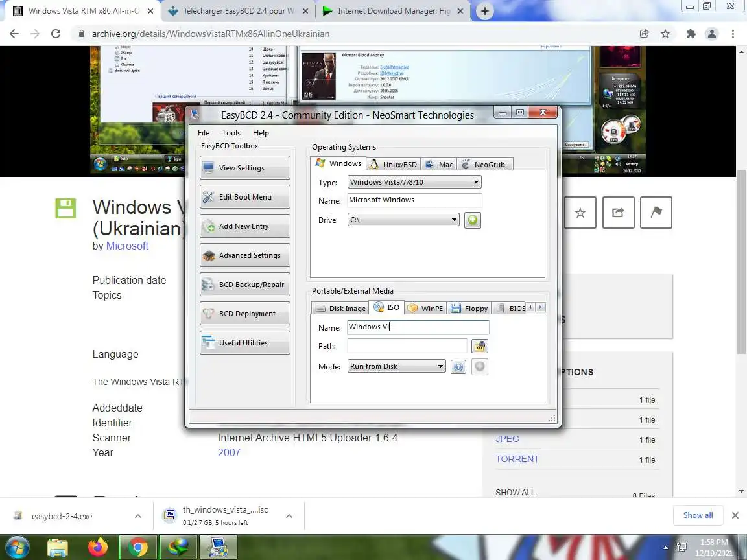Open Edit Boot Menu section
Image resolution: width=747 pixels, height=560 pixels.
click(x=245, y=196)
